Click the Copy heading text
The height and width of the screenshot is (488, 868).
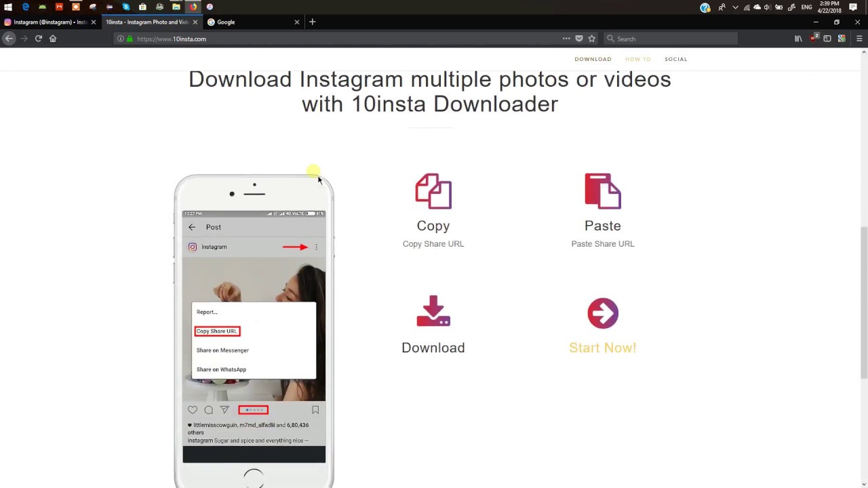click(433, 226)
